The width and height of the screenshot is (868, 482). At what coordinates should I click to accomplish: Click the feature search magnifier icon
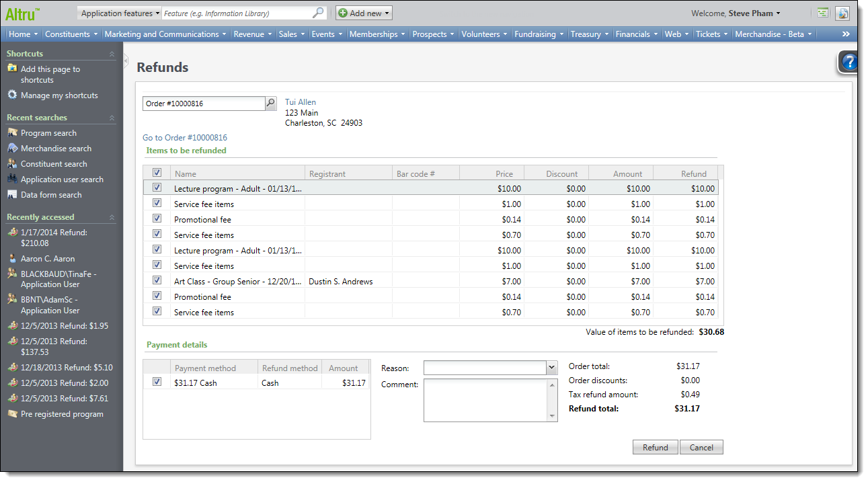point(318,13)
